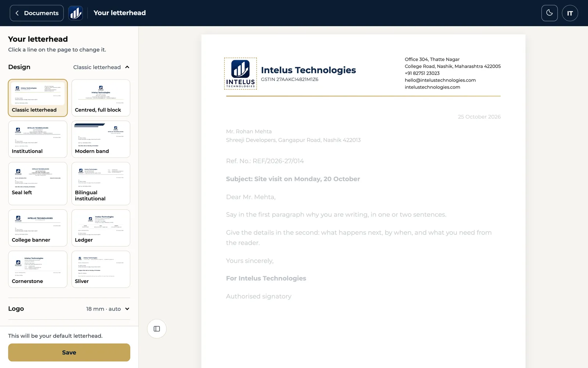Click the 'Give the details' paragraph
Image resolution: width=588 pixels, height=368 pixels.
(x=359, y=237)
